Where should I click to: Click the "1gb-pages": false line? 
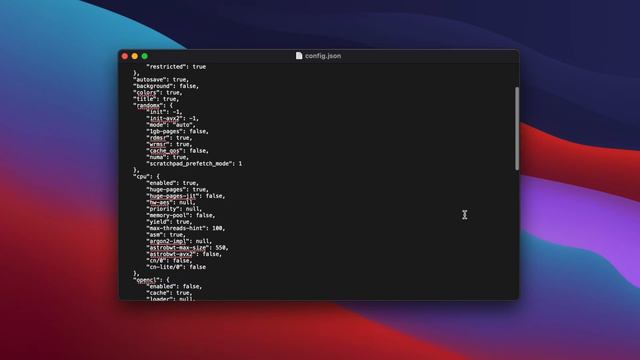178,131
